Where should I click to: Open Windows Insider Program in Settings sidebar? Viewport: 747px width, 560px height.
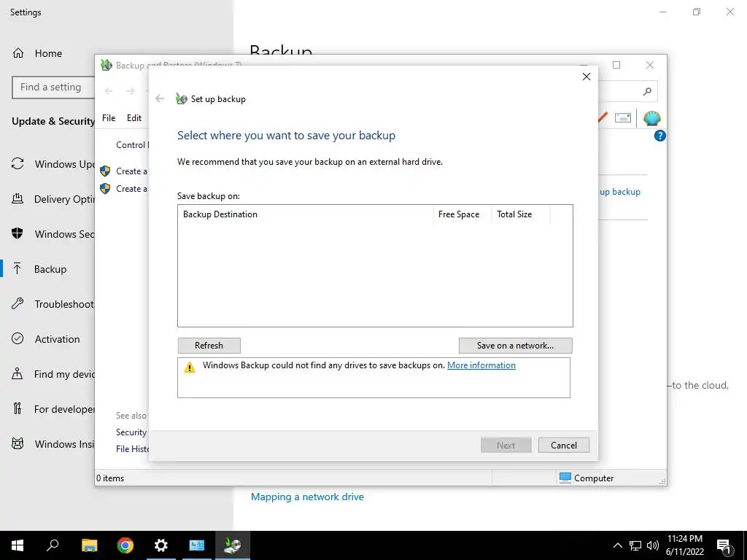[x=53, y=444]
